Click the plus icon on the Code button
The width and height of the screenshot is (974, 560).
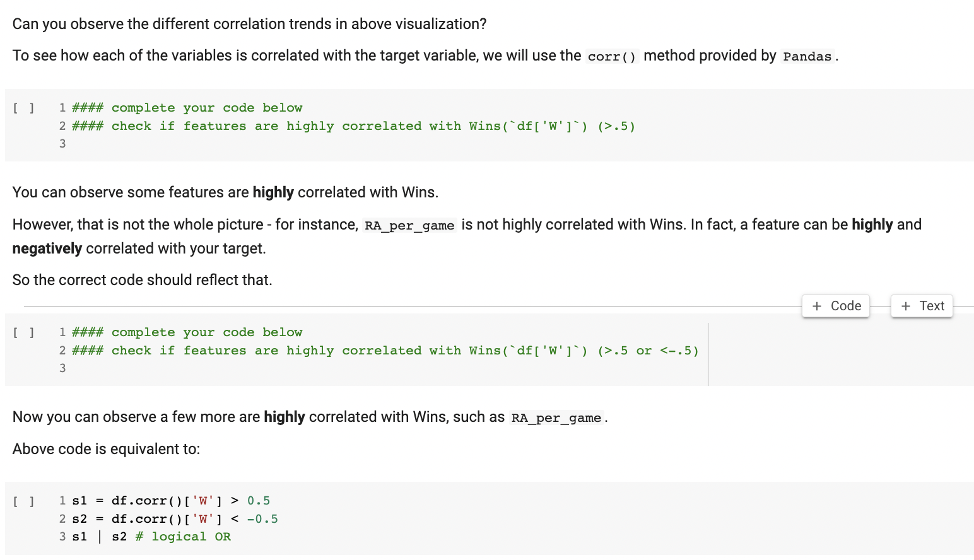click(818, 306)
